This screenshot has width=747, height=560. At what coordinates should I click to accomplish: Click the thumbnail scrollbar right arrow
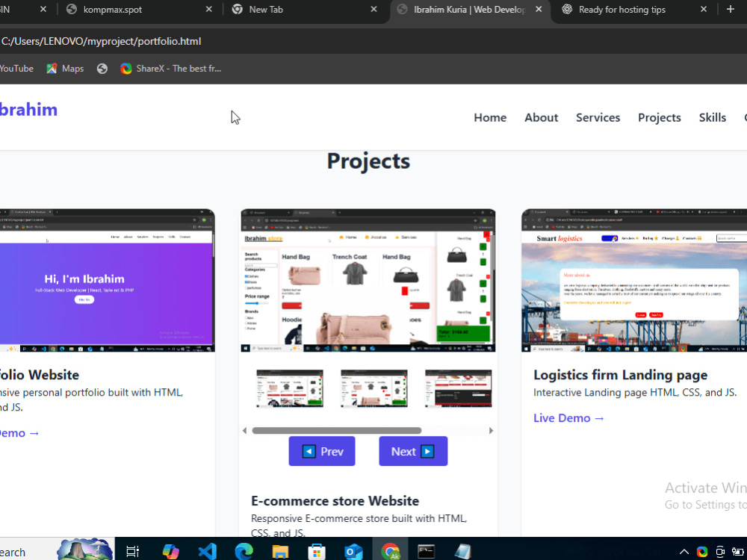(492, 431)
